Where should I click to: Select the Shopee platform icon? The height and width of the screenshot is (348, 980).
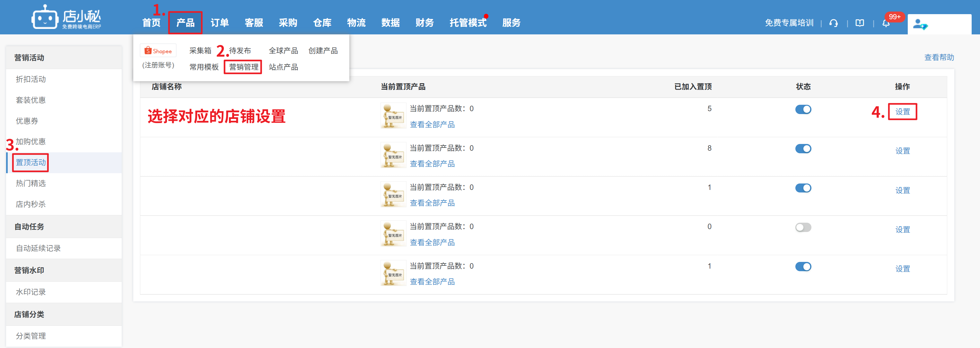(x=158, y=51)
